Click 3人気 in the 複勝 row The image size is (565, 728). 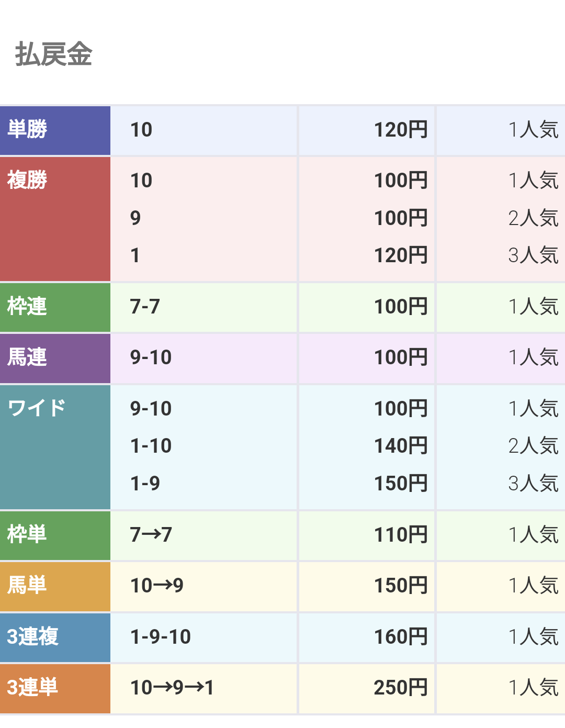click(x=533, y=255)
